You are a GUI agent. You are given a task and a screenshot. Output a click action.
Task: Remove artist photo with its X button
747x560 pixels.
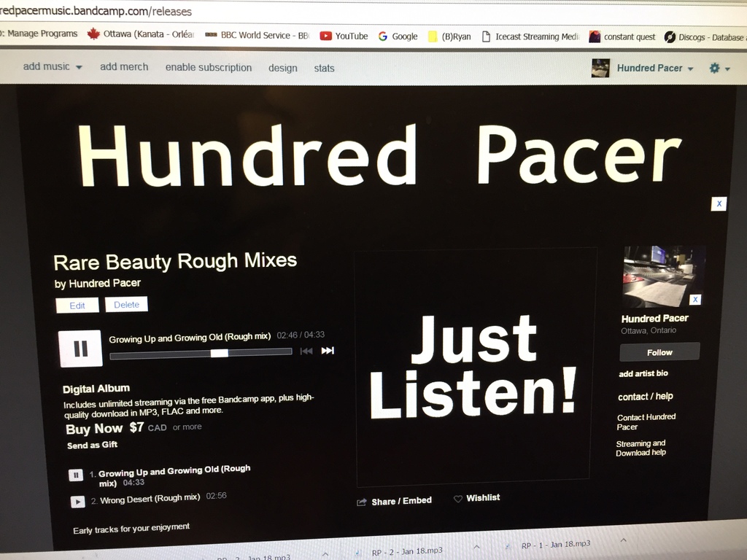pyautogui.click(x=695, y=300)
